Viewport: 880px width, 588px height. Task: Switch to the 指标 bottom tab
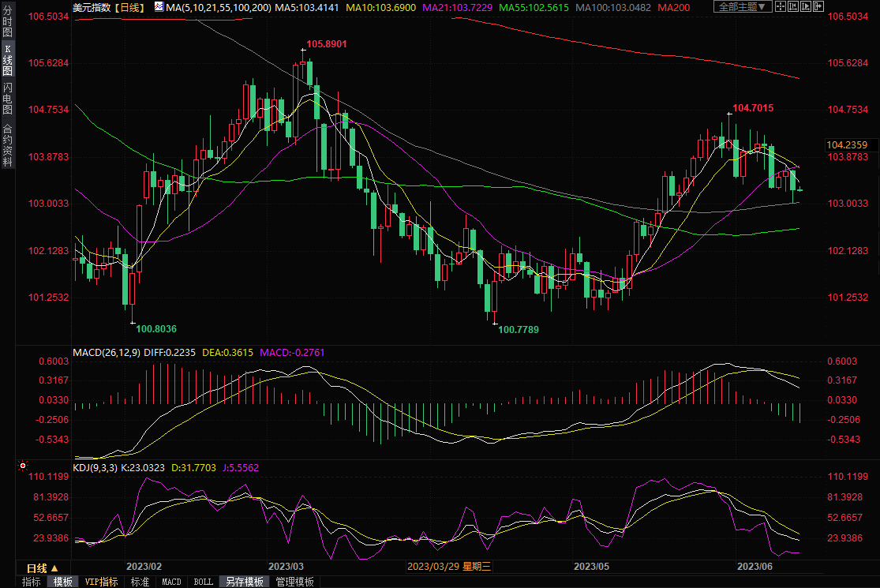pyautogui.click(x=32, y=582)
